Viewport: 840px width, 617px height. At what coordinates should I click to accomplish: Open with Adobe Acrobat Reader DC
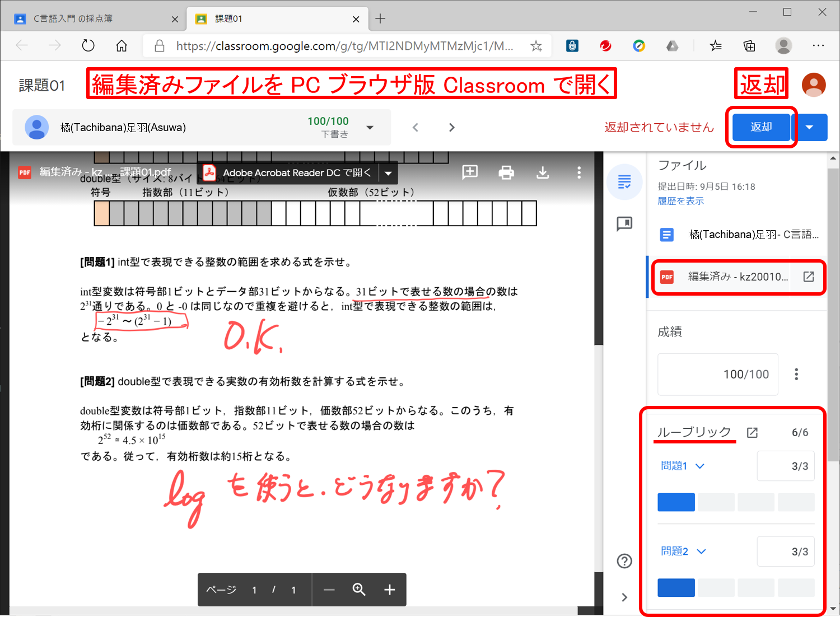click(x=289, y=173)
